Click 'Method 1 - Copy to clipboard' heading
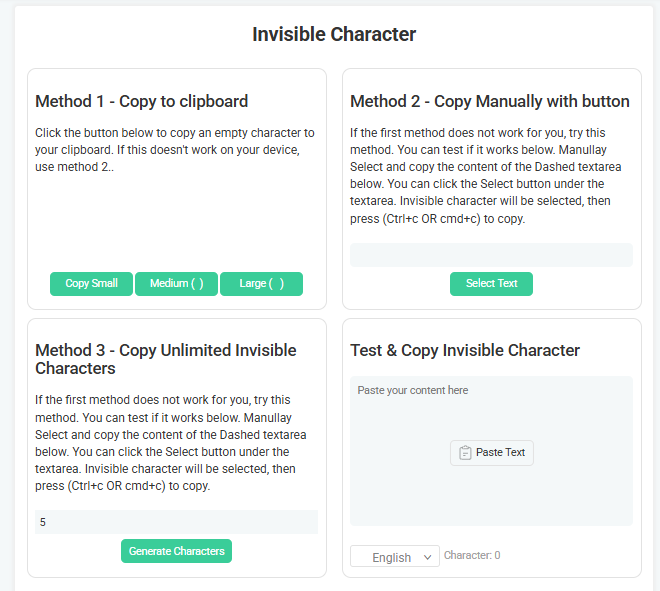This screenshot has height=591, width=660. (141, 101)
